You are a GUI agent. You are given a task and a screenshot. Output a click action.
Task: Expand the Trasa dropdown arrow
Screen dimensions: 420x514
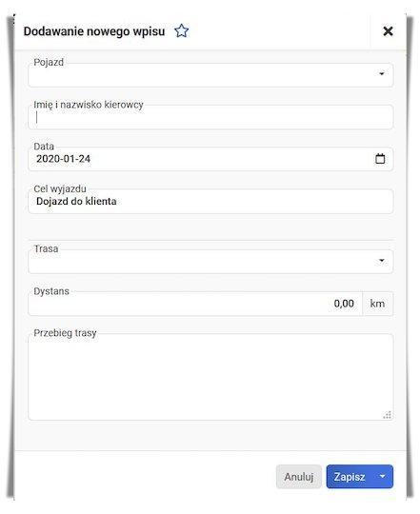(x=382, y=261)
